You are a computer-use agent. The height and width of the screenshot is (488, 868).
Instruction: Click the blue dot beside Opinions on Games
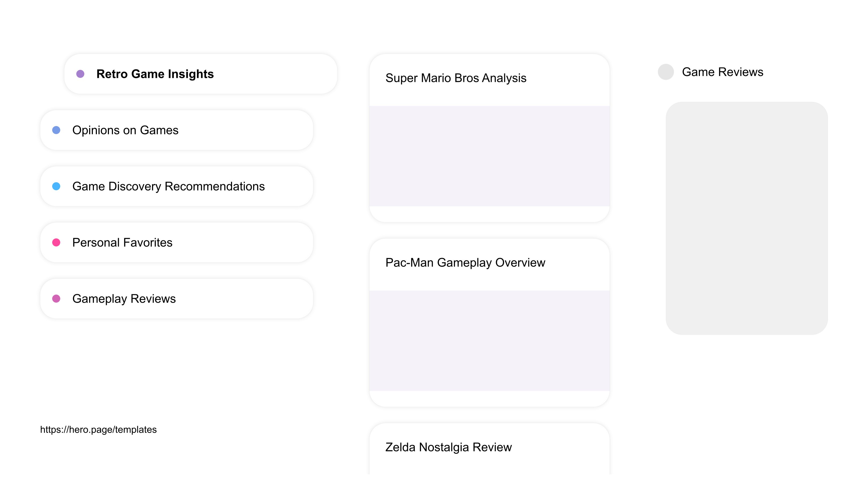(56, 130)
